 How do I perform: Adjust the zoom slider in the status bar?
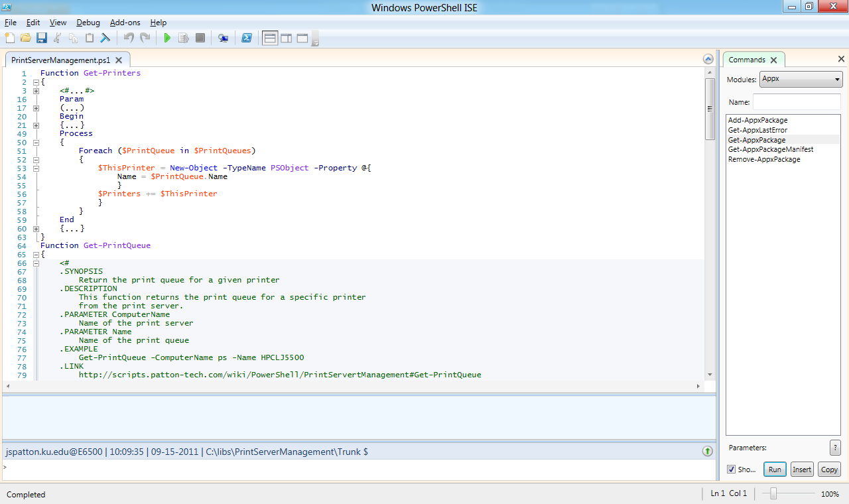pos(774,493)
